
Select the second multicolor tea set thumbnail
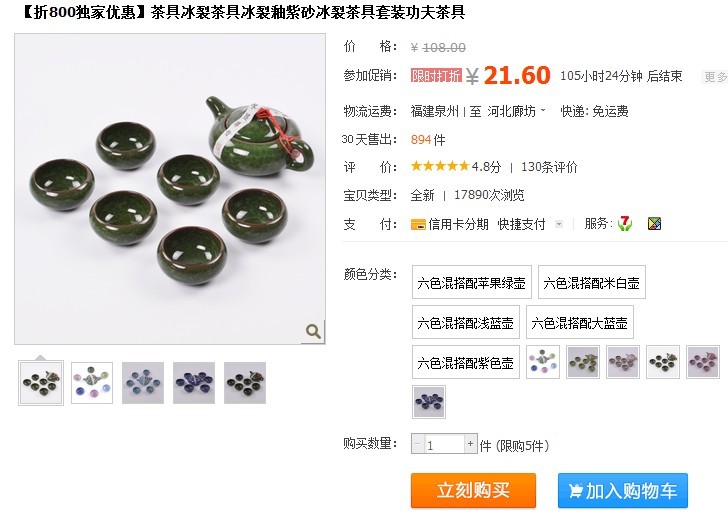pyautogui.click(x=92, y=383)
